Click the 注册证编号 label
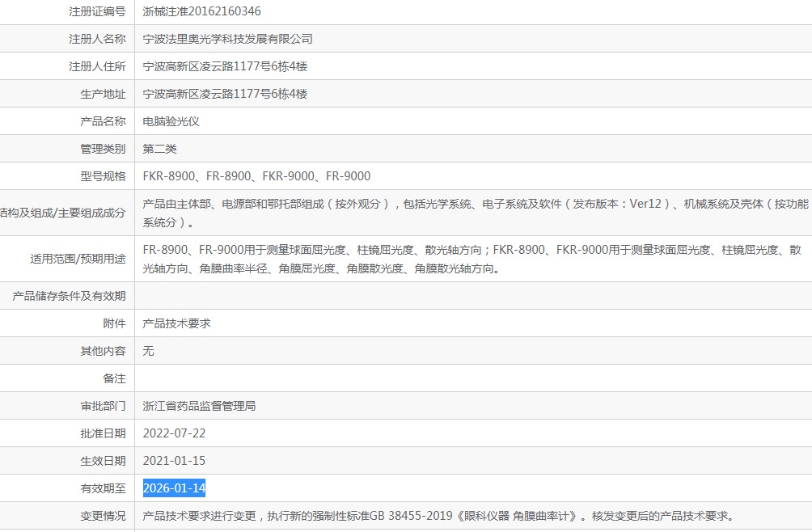 click(x=97, y=11)
